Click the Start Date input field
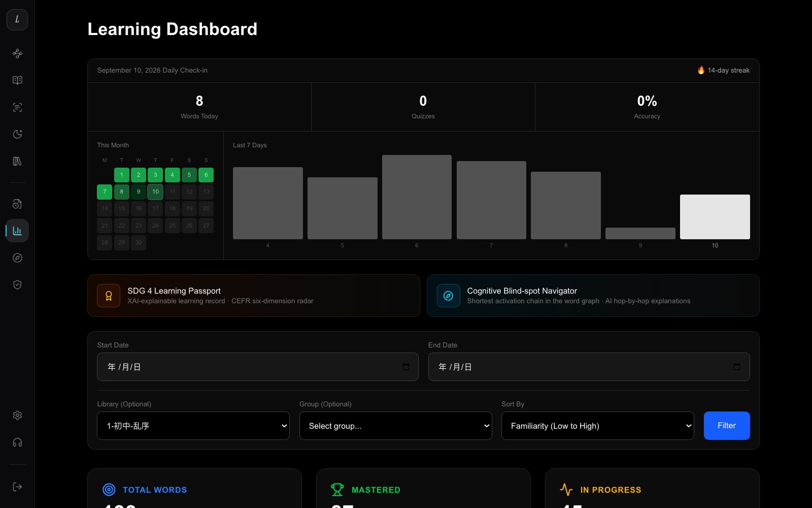 (x=258, y=367)
